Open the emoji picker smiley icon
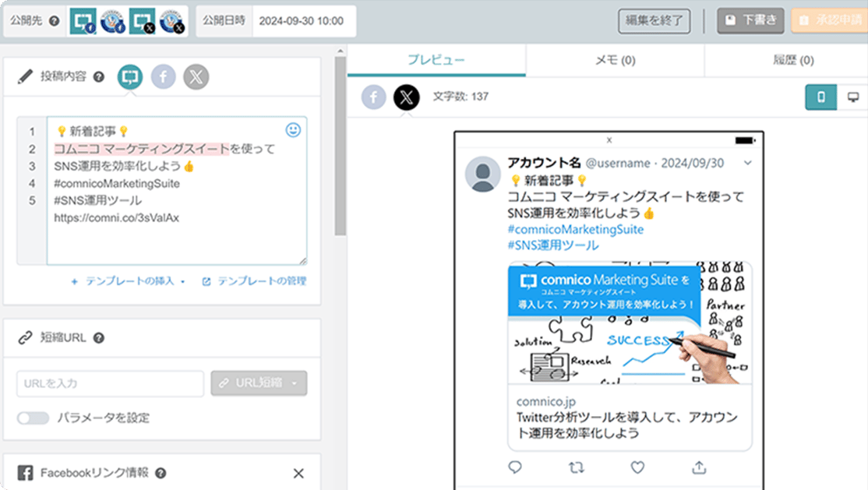 pos(293,129)
